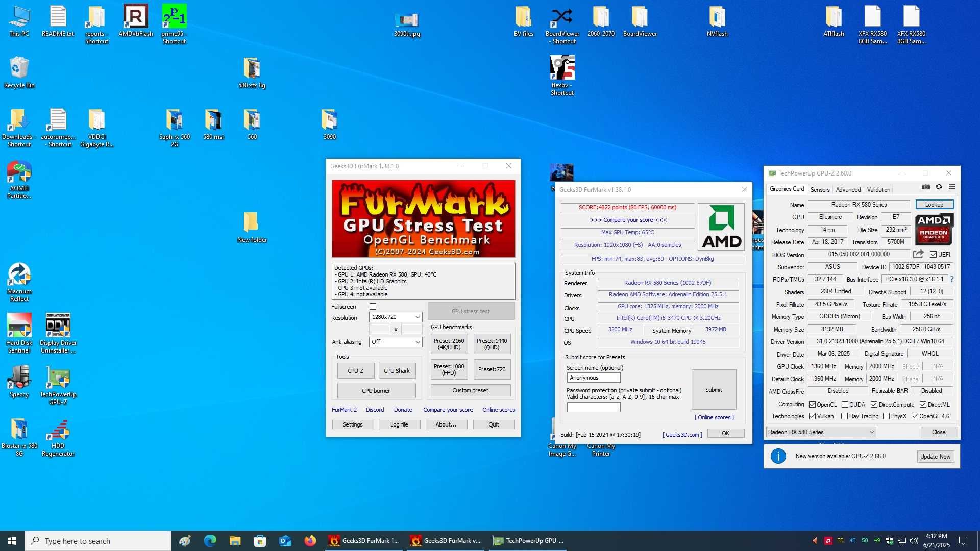980x551 pixels.
Task: Toggle the UEFI checkbox in GPU-Z
Action: (933, 255)
